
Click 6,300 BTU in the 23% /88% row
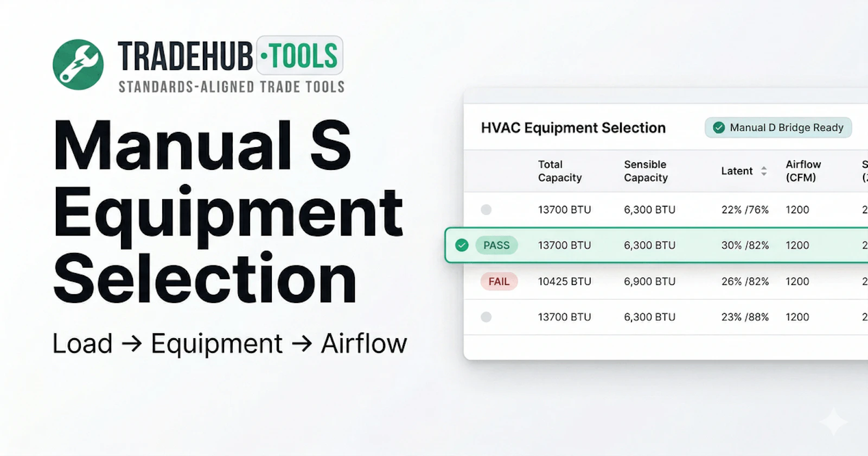pyautogui.click(x=649, y=317)
